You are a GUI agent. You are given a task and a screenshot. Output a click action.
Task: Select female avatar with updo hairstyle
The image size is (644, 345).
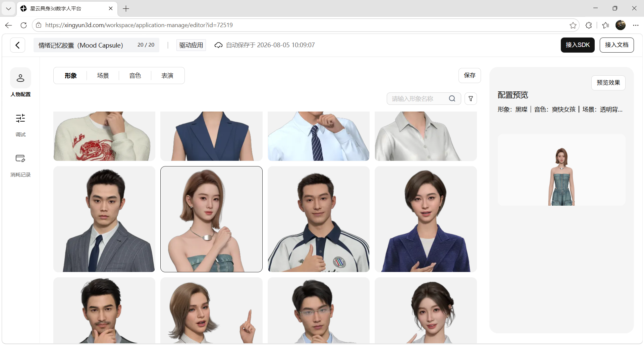[x=426, y=310]
